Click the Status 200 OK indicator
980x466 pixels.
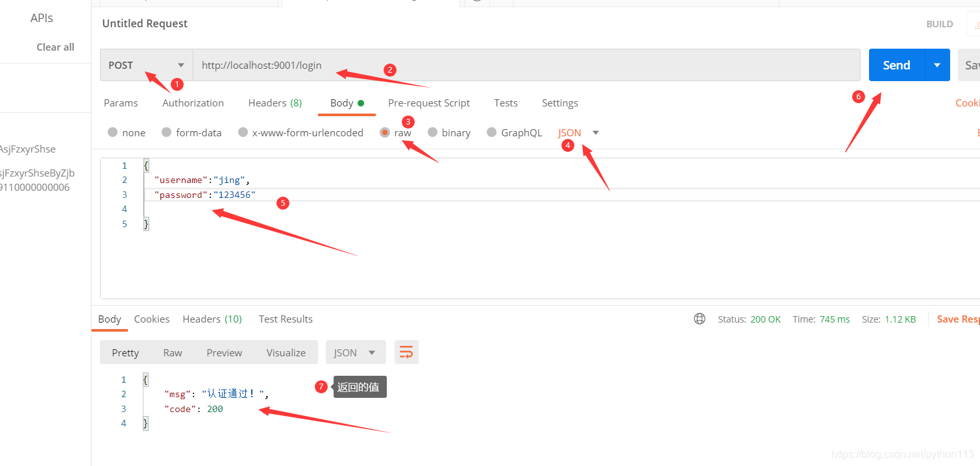coord(750,319)
